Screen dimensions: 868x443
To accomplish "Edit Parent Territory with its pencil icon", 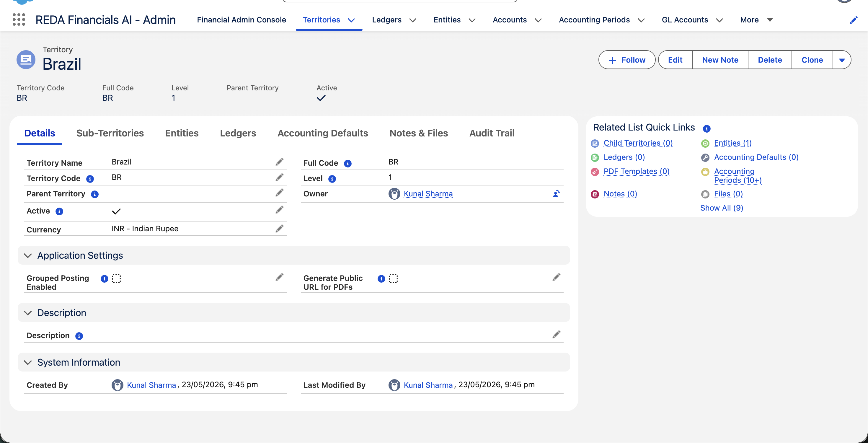I will 279,193.
